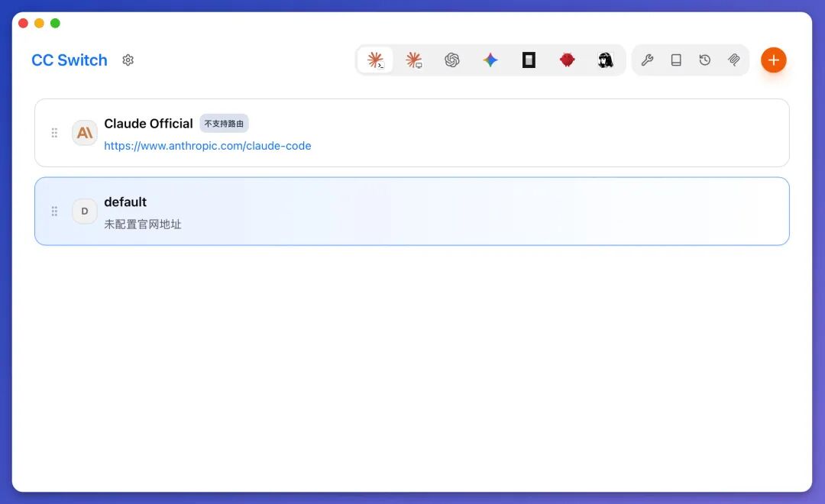This screenshot has height=504, width=825.
Task: Switch to the Gemini app tab
Action: (490, 60)
